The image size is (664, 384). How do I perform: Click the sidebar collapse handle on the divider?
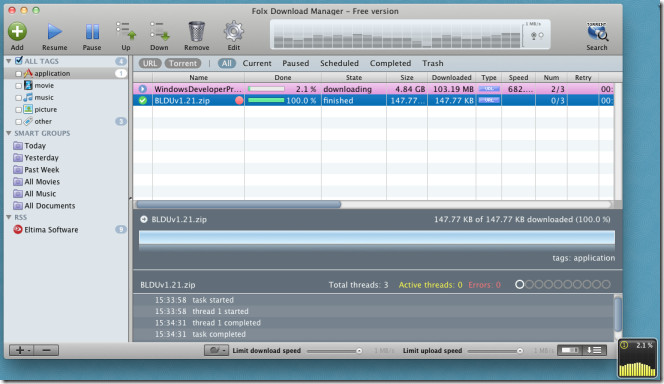[x=130, y=198]
